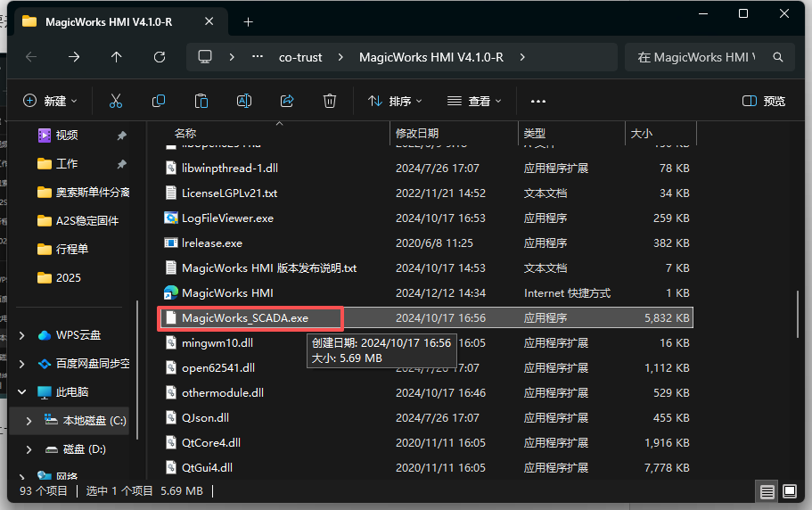Screen dimensions: 812x510
Task: Open the 排序 sort dropdown
Action: pyautogui.click(x=395, y=101)
